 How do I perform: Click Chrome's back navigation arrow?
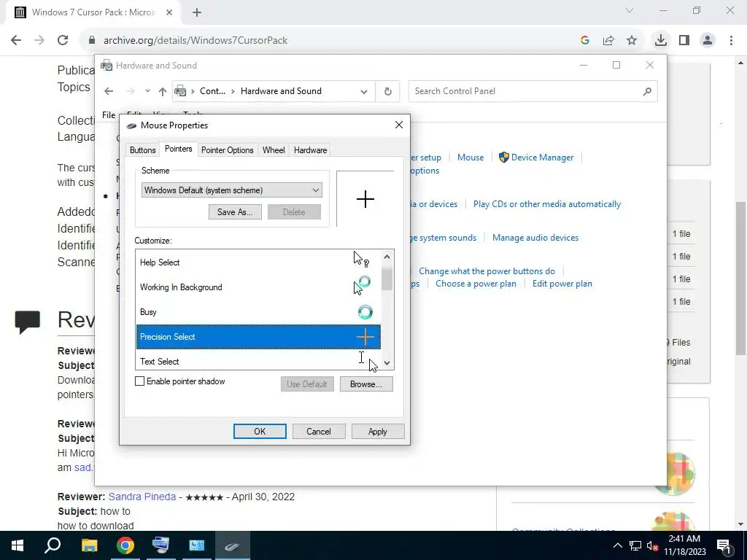tap(16, 40)
